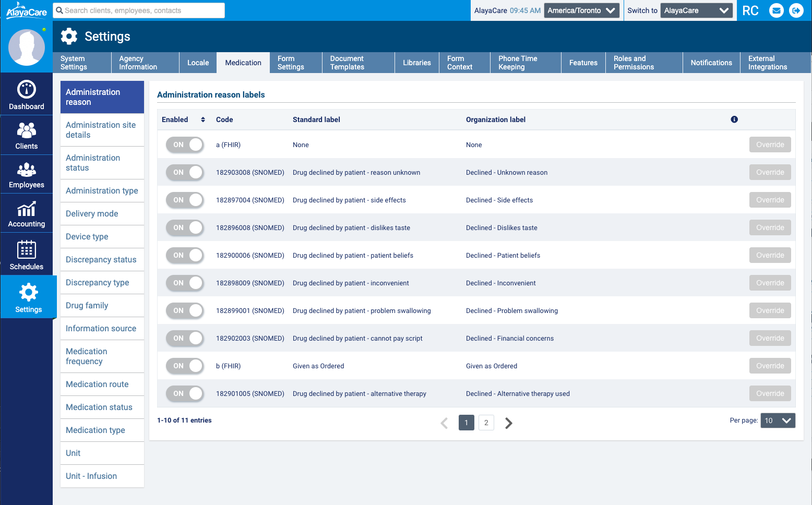Sort the table by Enabled column arrows
This screenshot has width=812, height=505.
tap(203, 119)
